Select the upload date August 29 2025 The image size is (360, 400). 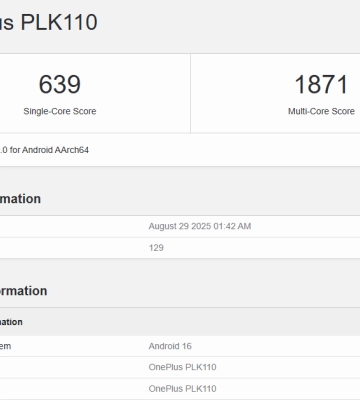(x=200, y=226)
